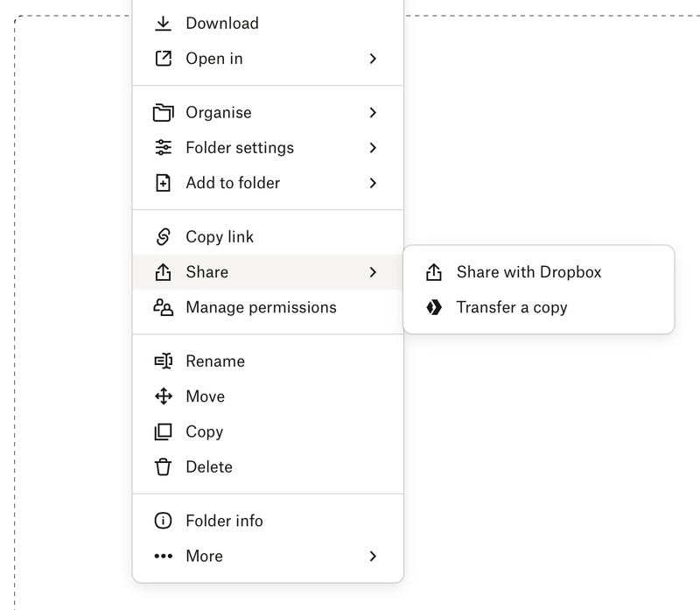Screen dimensions: 700x610
Task: Select the Copy menu entry
Action: point(204,431)
